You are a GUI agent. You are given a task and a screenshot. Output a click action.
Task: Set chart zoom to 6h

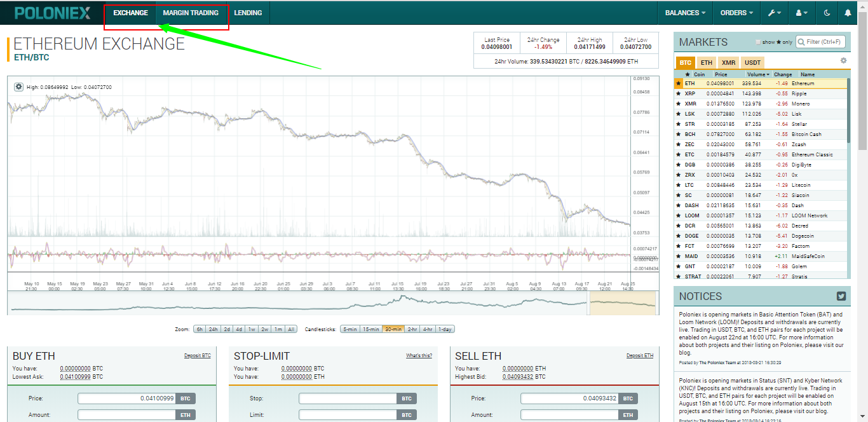(200, 329)
